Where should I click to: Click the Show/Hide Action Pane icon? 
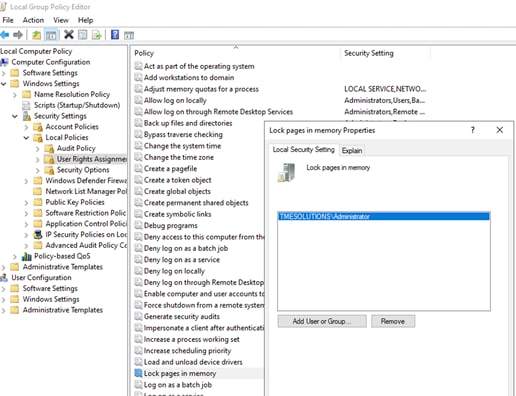point(129,35)
